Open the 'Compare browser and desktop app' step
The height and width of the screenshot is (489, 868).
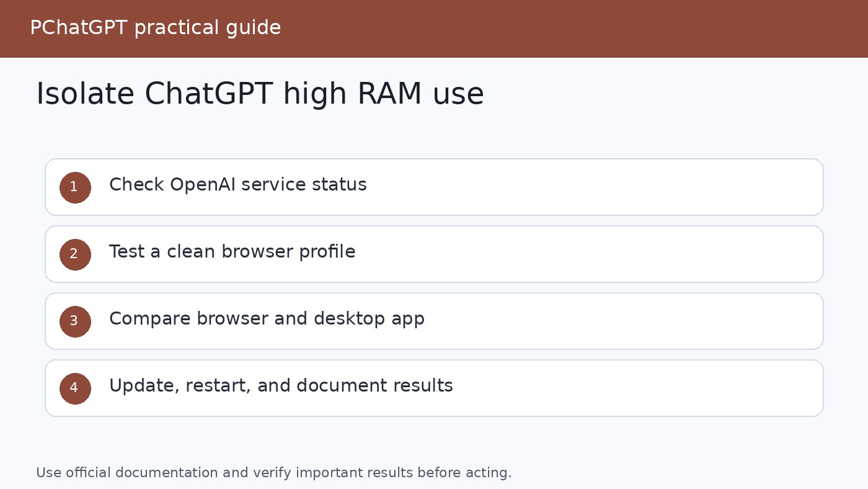(x=434, y=321)
